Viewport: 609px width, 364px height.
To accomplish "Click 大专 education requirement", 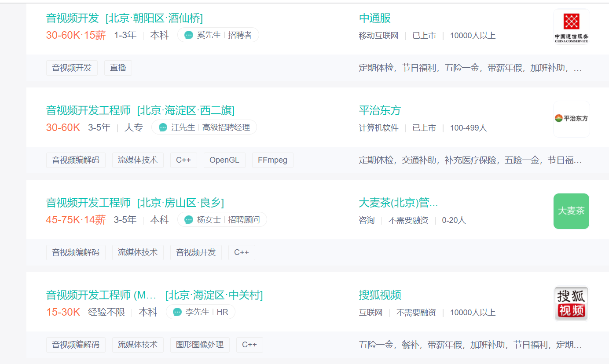I will point(134,127).
